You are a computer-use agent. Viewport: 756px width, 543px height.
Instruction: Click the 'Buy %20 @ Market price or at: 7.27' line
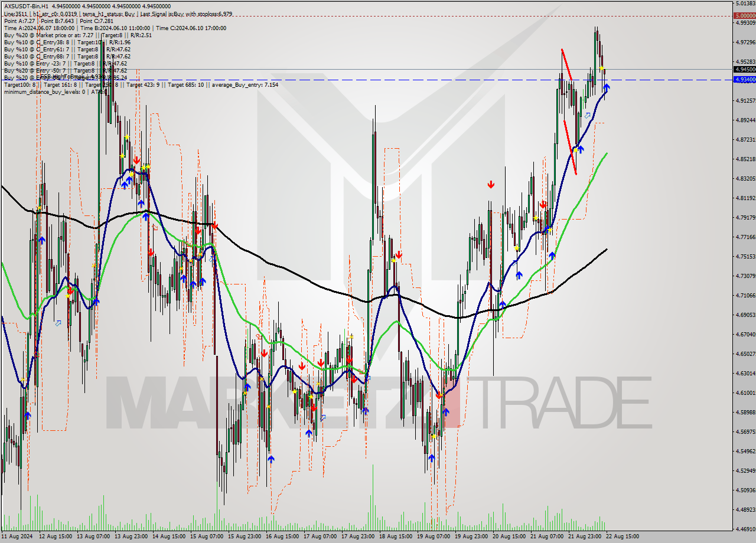point(50,35)
